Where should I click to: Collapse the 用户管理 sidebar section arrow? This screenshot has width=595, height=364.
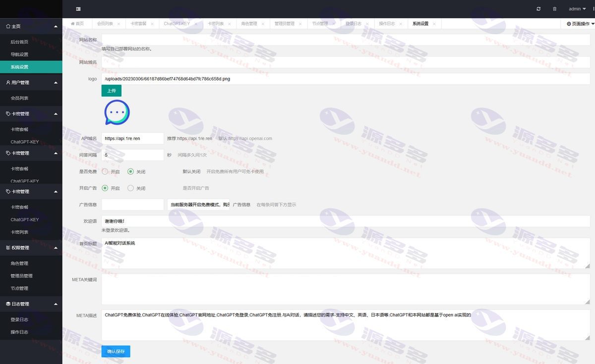click(56, 82)
